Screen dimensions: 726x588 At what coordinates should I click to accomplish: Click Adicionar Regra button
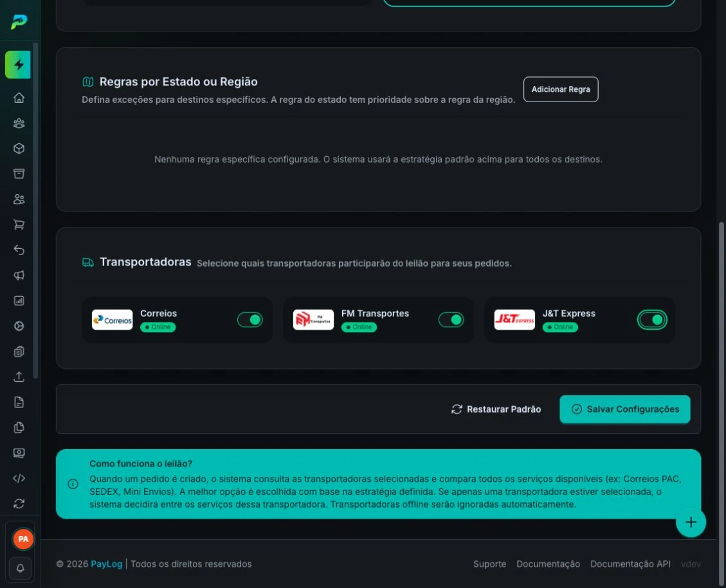561,89
